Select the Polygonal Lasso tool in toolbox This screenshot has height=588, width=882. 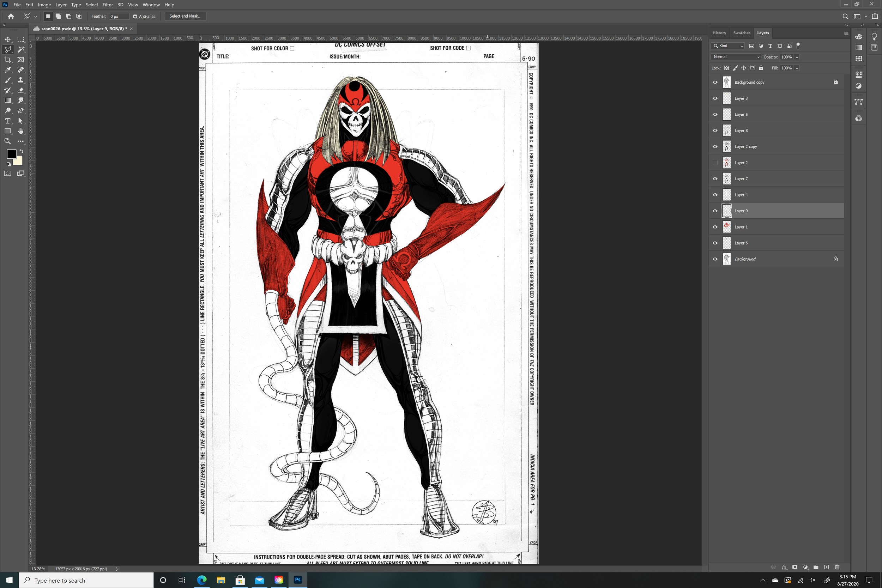point(7,49)
